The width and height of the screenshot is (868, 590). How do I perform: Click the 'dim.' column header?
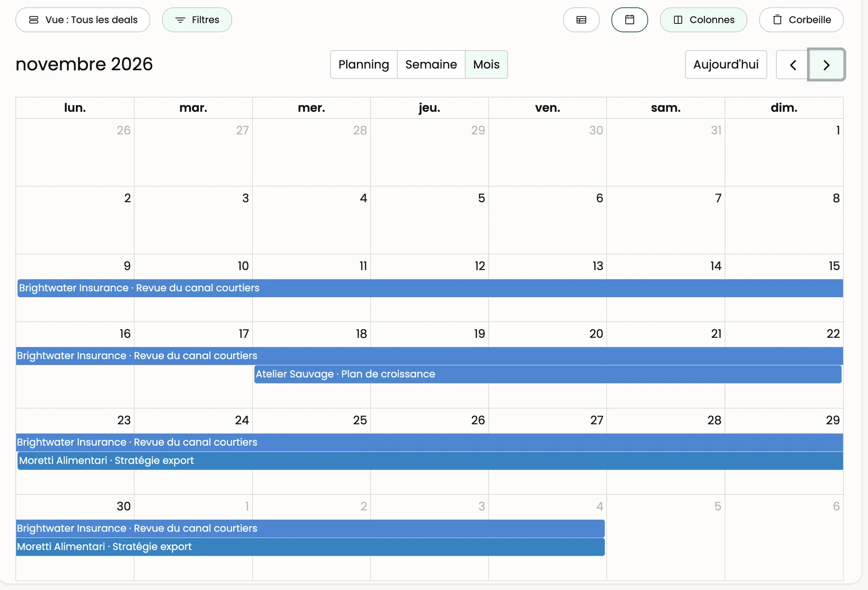784,107
